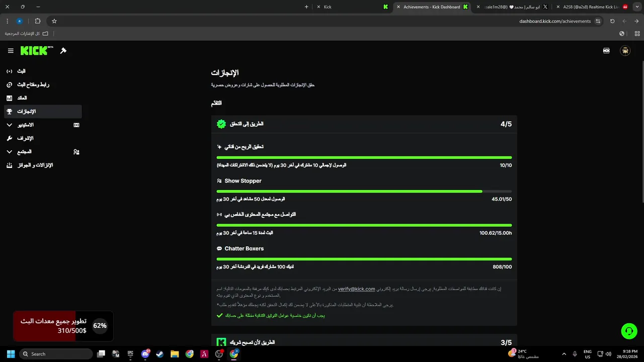644x362 pixels.
Task: Click the Windows taskbar Search box
Action: 56,354
